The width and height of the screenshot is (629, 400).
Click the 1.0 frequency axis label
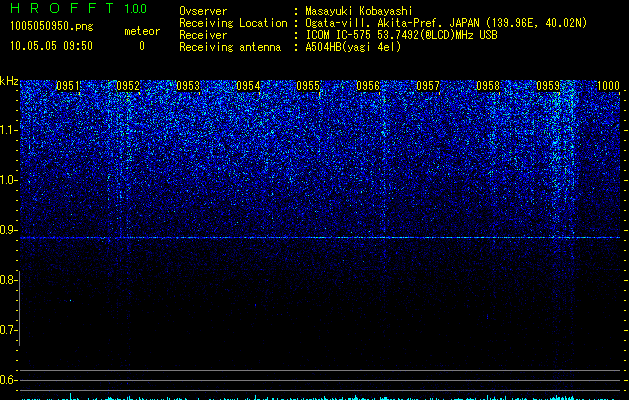[x=9, y=180]
